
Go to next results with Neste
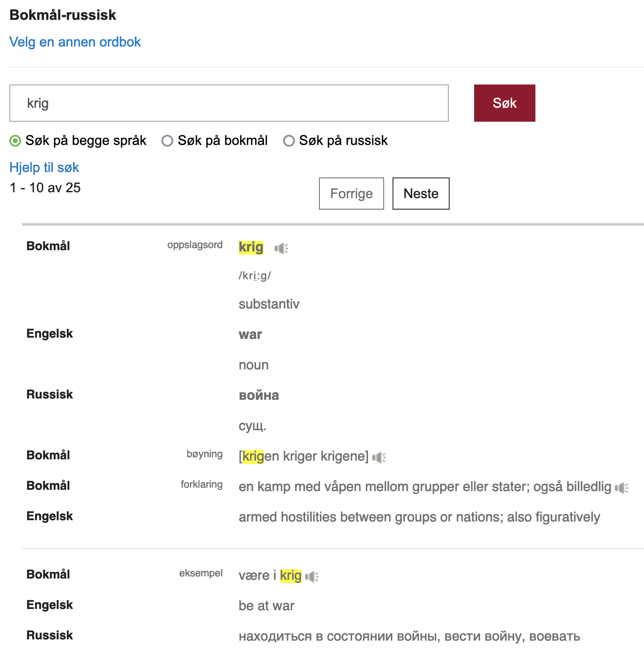pos(421,194)
